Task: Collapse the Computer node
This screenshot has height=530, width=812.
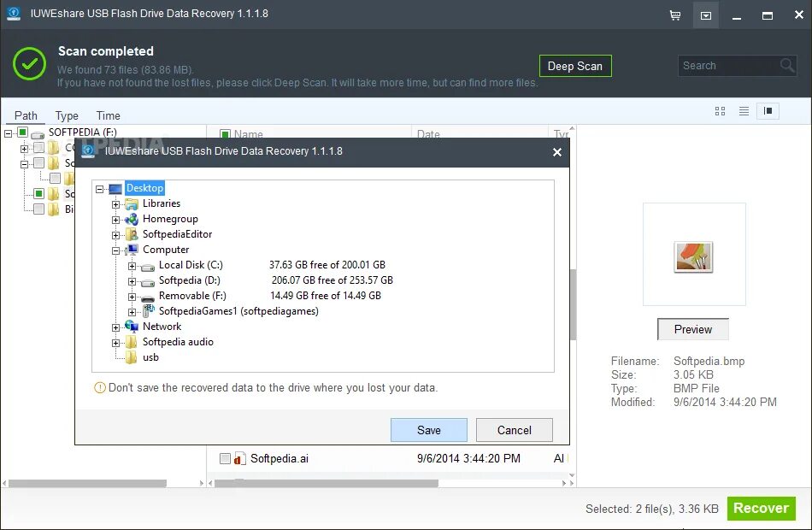Action: click(115, 250)
